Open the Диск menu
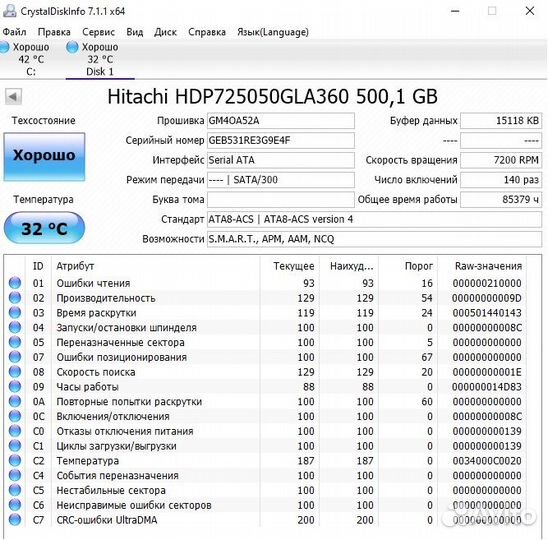The width and height of the screenshot is (548, 540). [x=165, y=32]
